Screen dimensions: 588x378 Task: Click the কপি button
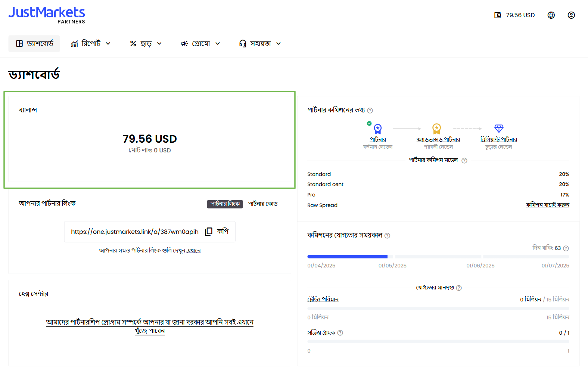[x=223, y=232]
